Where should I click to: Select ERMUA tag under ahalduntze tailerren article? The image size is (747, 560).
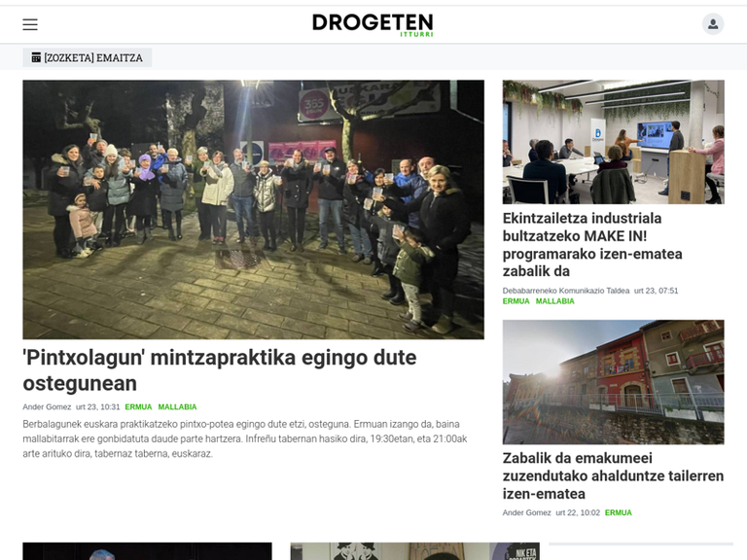coord(619,513)
